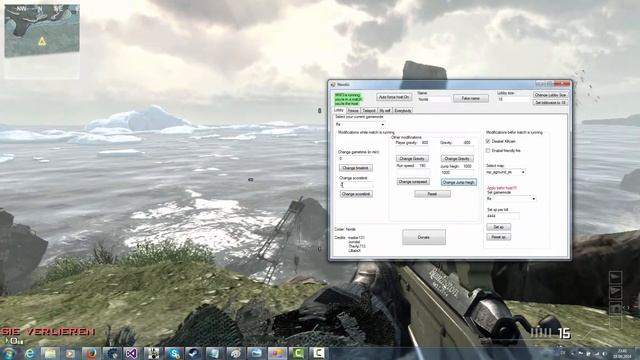This screenshot has width=640, height=360.
Task: Click the volume icon in system tray
Action: coord(604,353)
